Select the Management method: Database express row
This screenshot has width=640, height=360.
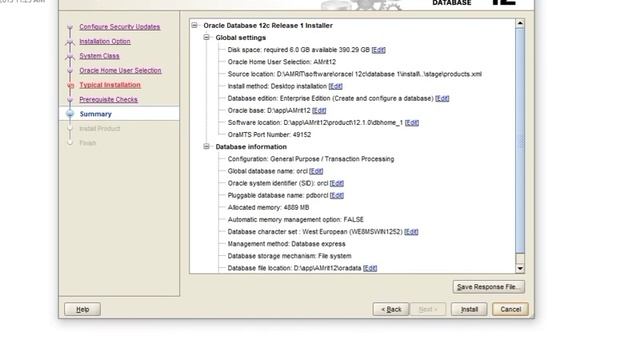pos(286,244)
